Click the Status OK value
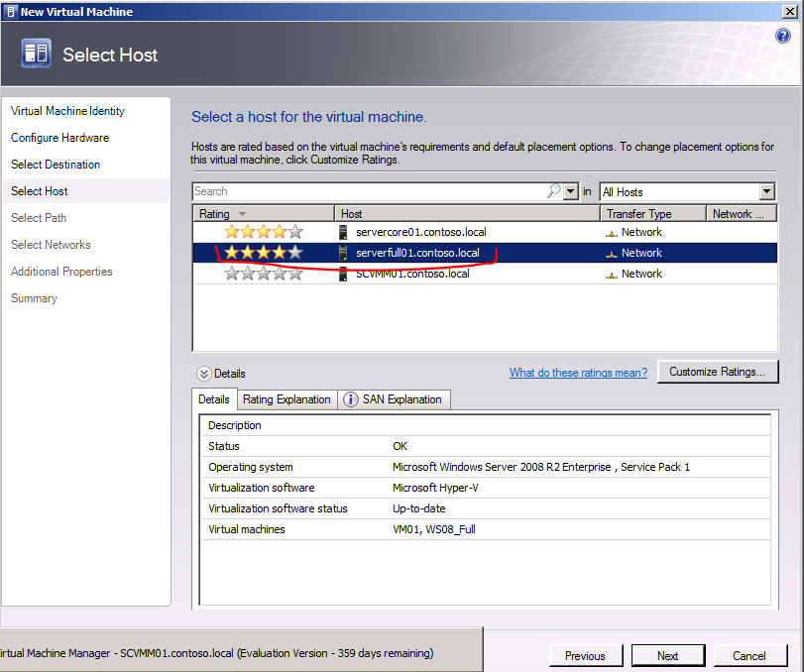Viewport: 804px width, 672px height. pos(400,446)
